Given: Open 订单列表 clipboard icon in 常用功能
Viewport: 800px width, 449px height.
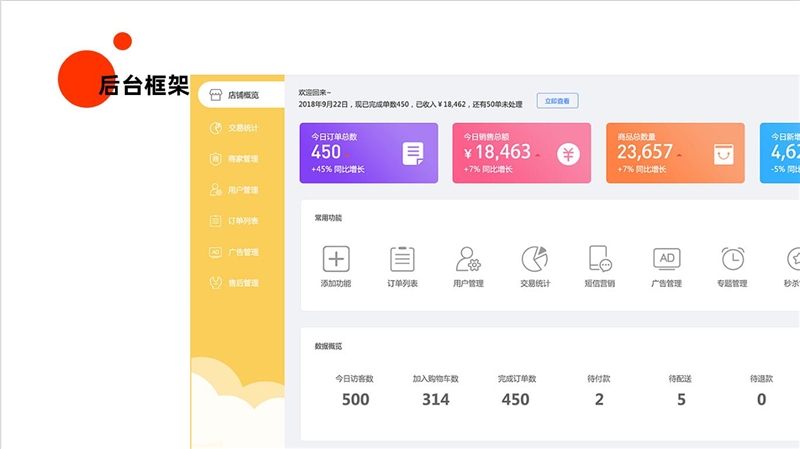Looking at the screenshot, I should tap(402, 259).
